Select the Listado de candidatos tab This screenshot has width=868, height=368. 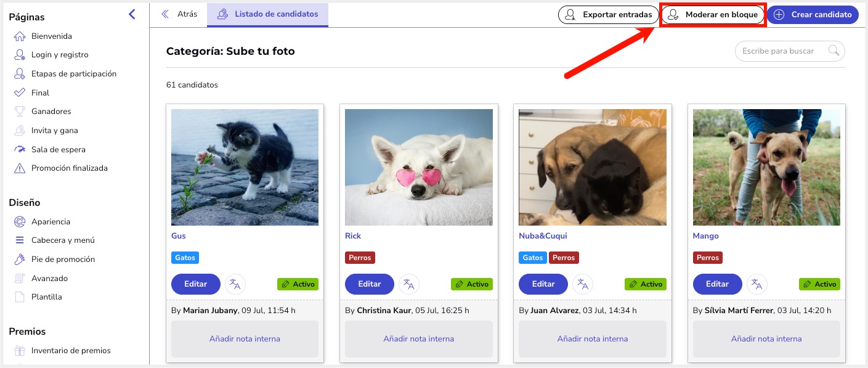[267, 14]
